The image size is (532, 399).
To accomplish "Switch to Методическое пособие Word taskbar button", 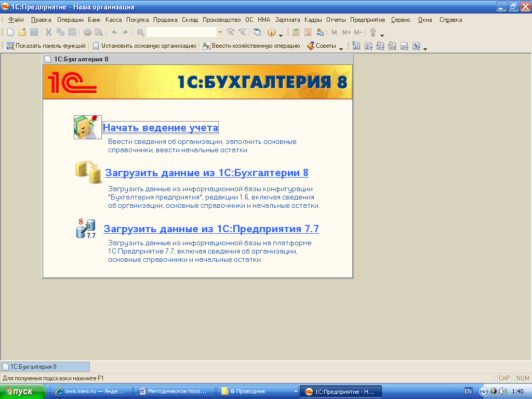I will [x=175, y=392].
